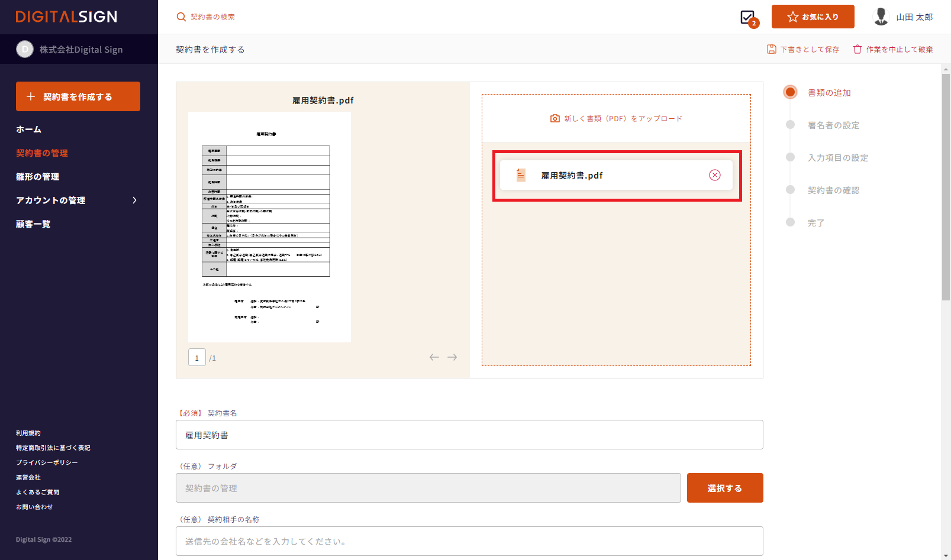Save as draft via 下書きとして保存
Image resolution: width=951 pixels, height=560 pixels.
coord(803,50)
